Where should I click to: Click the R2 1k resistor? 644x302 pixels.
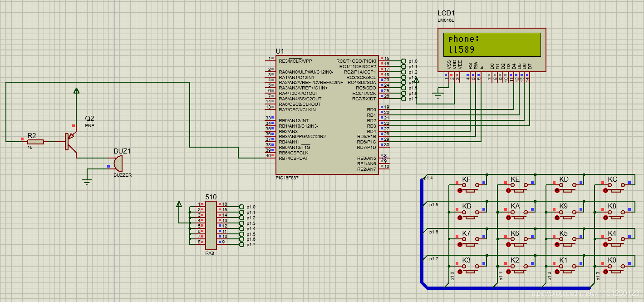[35, 142]
